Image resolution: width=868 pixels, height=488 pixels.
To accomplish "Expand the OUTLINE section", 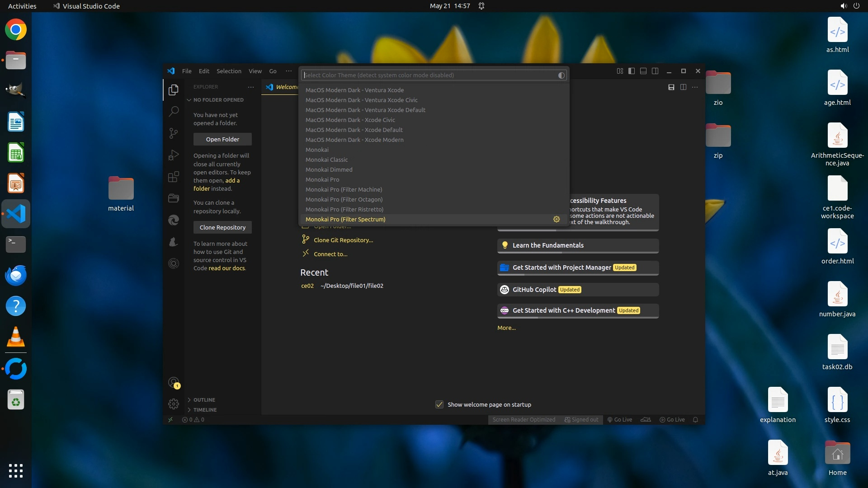I will point(204,400).
